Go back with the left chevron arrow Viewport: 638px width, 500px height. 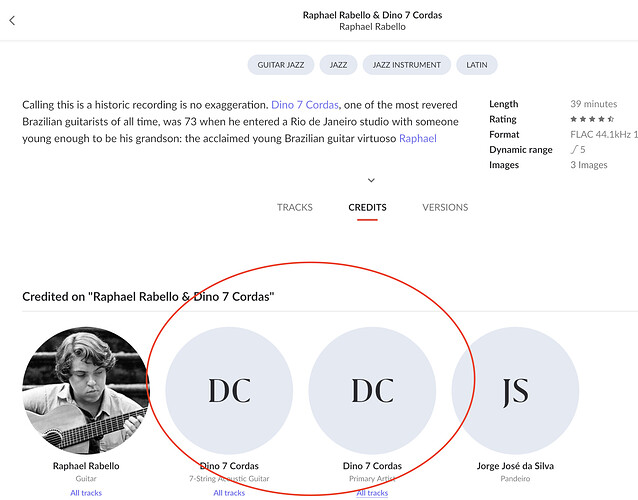(x=12, y=20)
